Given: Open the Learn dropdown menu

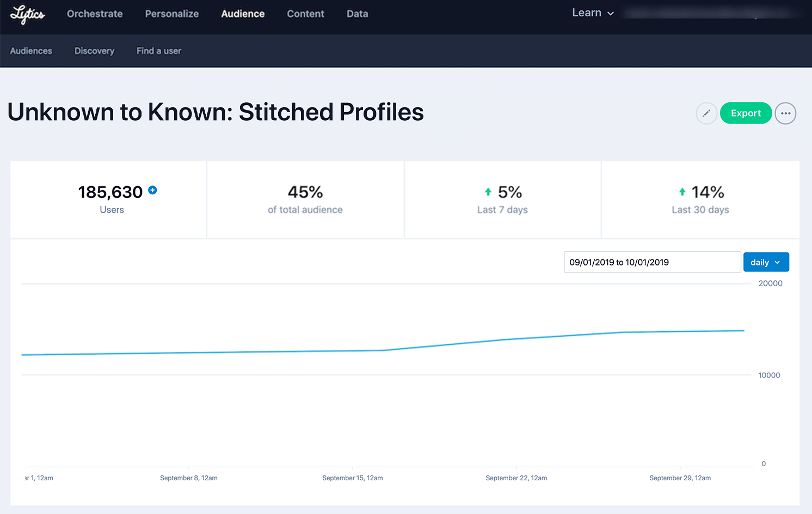Looking at the screenshot, I should (x=593, y=13).
